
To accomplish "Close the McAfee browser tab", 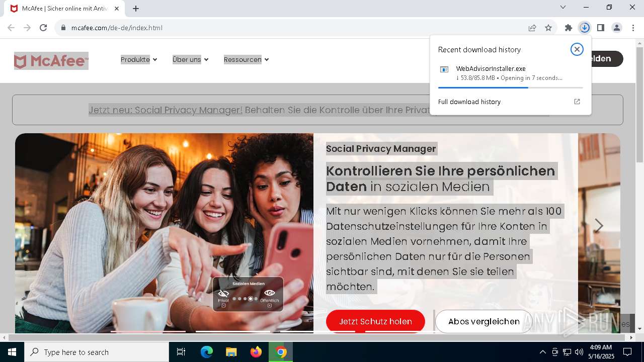I will (117, 9).
